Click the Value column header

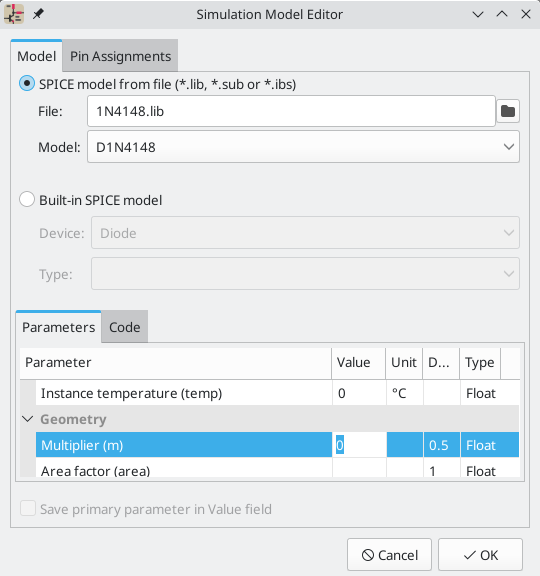(x=359, y=363)
